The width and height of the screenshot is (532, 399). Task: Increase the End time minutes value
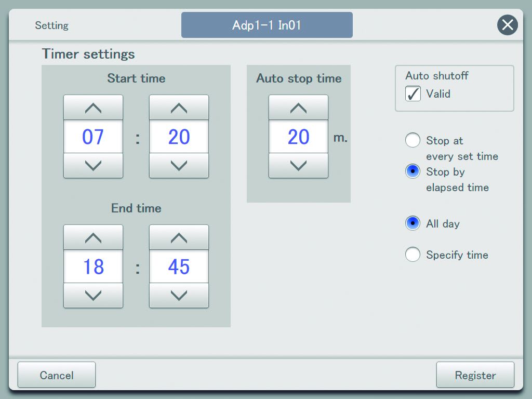tap(179, 238)
